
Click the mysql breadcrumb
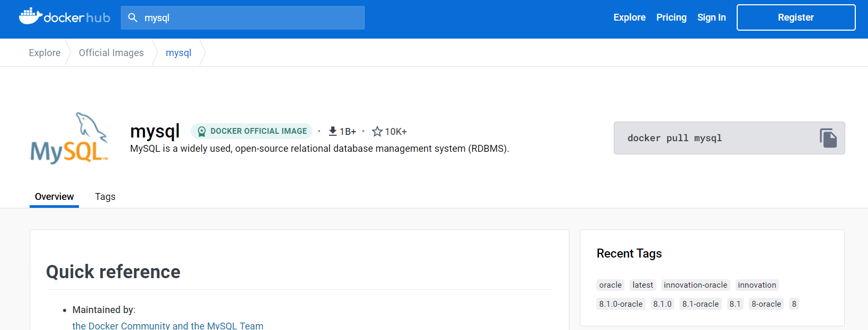coord(178,53)
